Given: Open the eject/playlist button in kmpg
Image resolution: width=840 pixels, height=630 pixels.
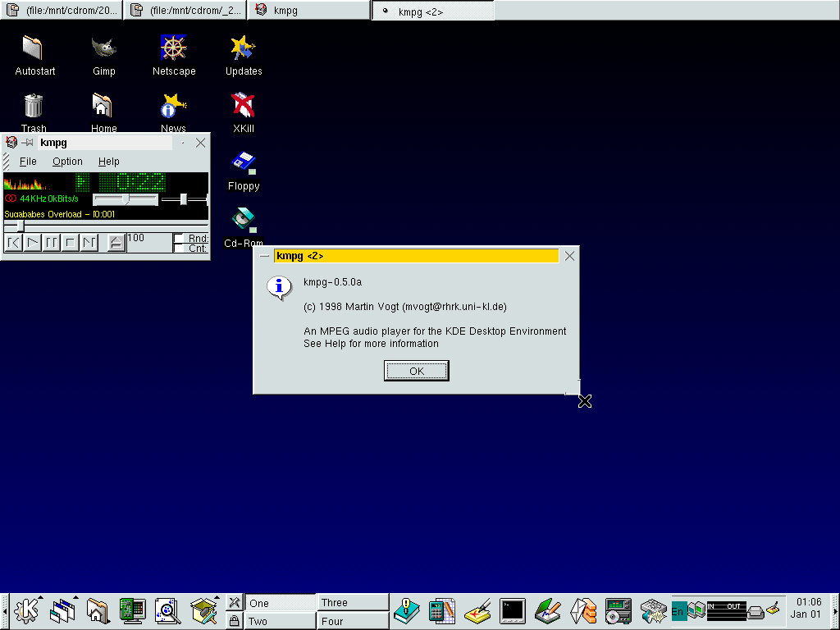Looking at the screenshot, I should [x=116, y=242].
